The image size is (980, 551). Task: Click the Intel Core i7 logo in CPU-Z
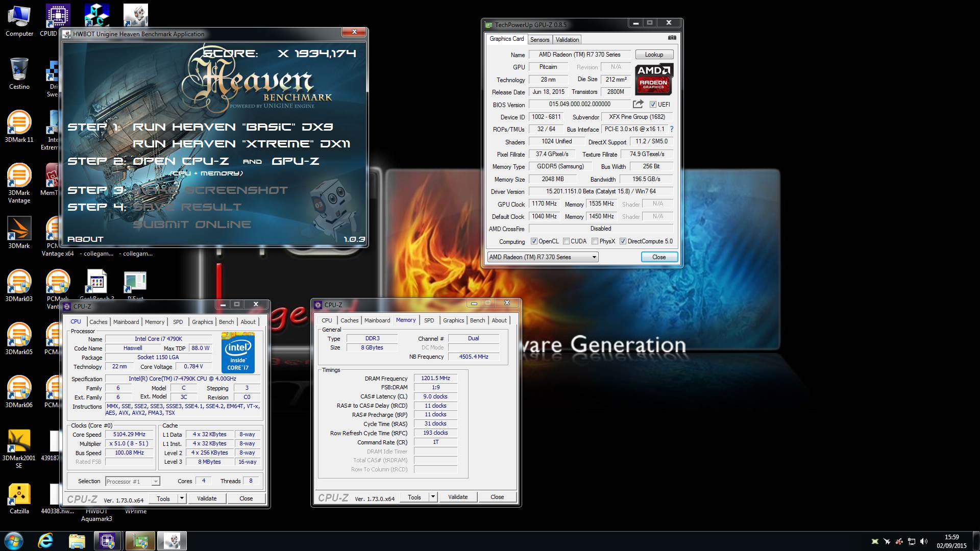pos(238,353)
